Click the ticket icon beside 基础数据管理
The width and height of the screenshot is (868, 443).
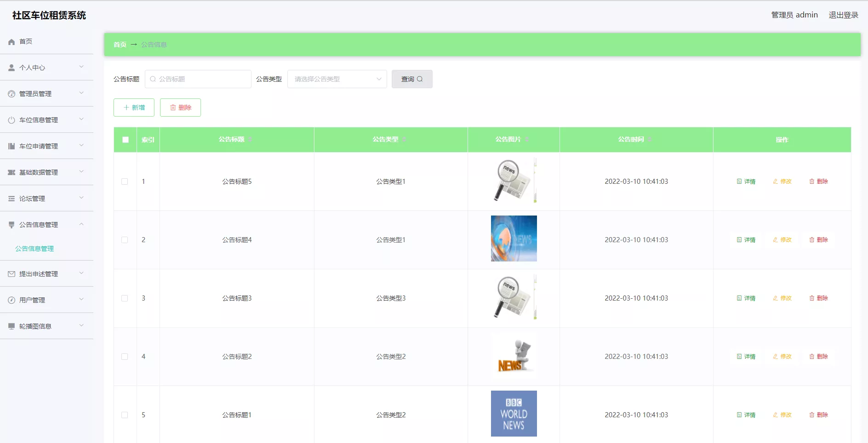(11, 172)
